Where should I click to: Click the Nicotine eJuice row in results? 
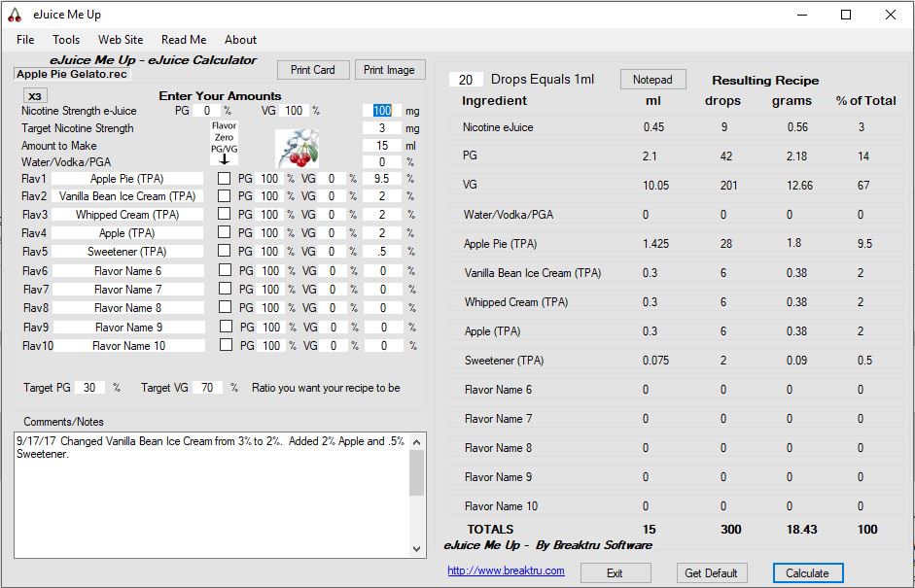677,127
